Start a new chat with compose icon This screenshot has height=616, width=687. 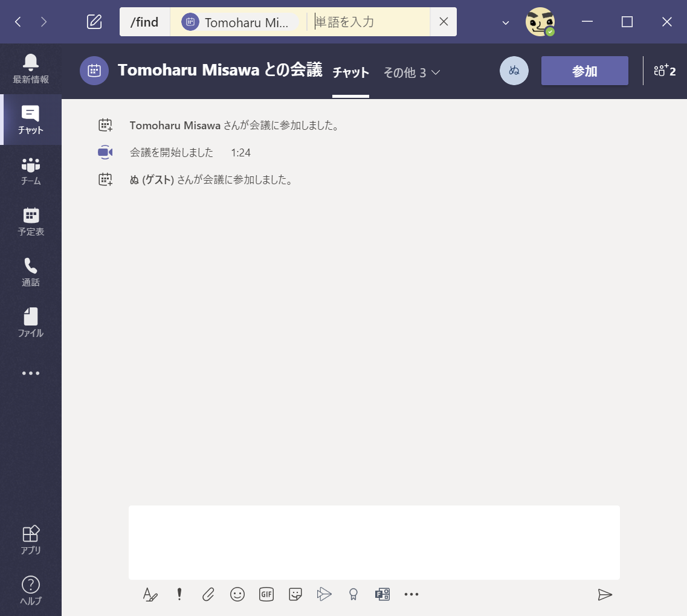[x=94, y=22]
